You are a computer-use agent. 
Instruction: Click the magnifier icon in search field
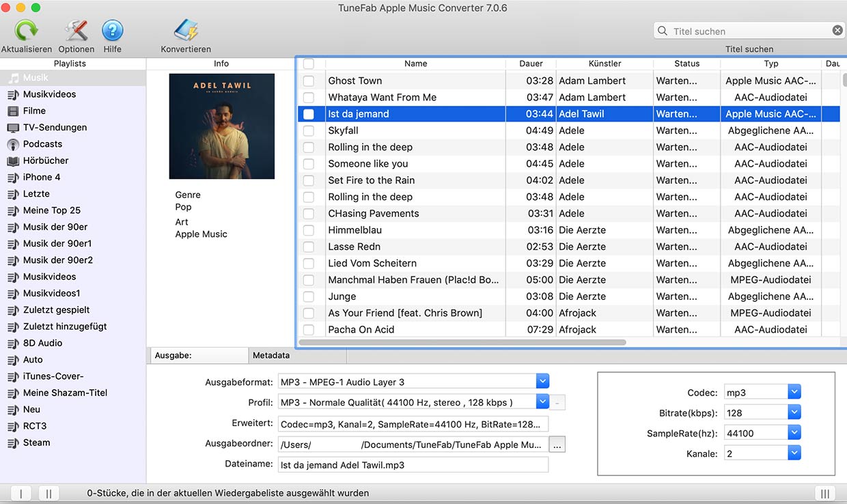(663, 31)
